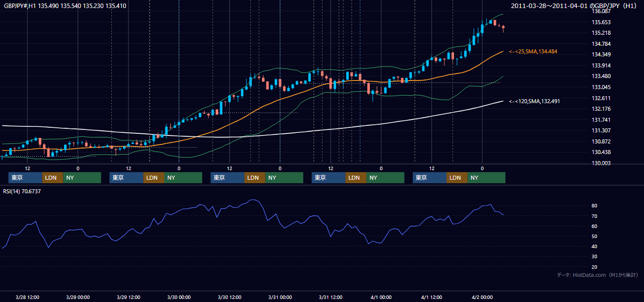Image resolution: width=644 pixels, height=302 pixels.
Task: Click the leftmost 東京 session block
Action: tap(25, 178)
